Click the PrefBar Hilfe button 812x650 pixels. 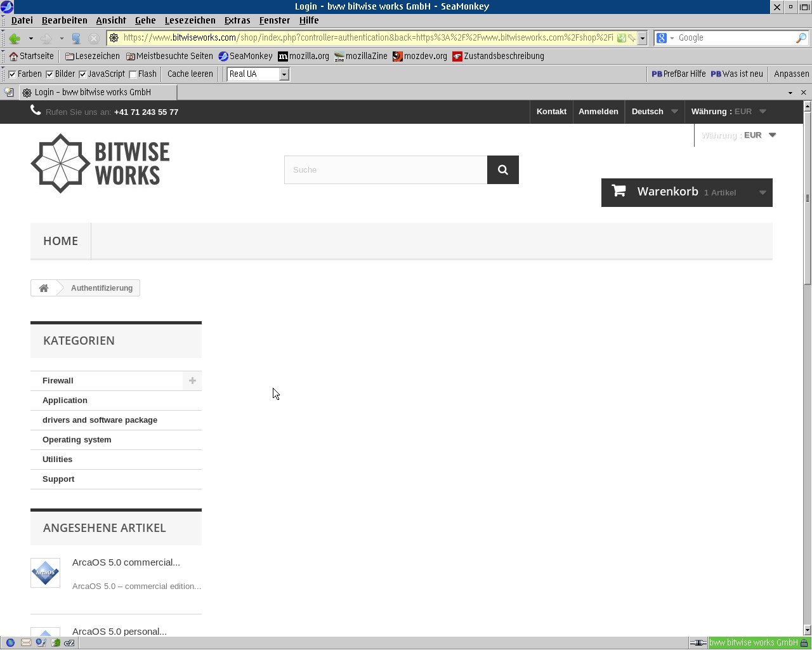pyautogui.click(x=679, y=74)
